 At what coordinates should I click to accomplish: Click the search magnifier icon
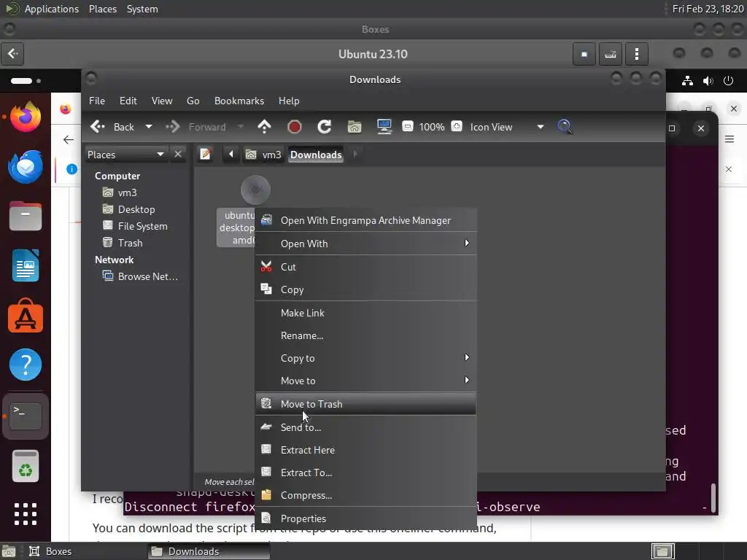tap(565, 127)
